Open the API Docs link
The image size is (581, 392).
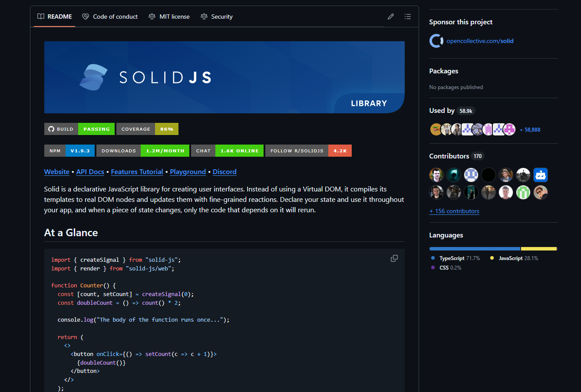click(x=90, y=172)
